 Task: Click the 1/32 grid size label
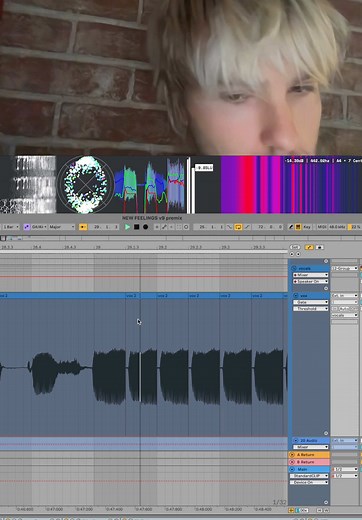point(279,502)
